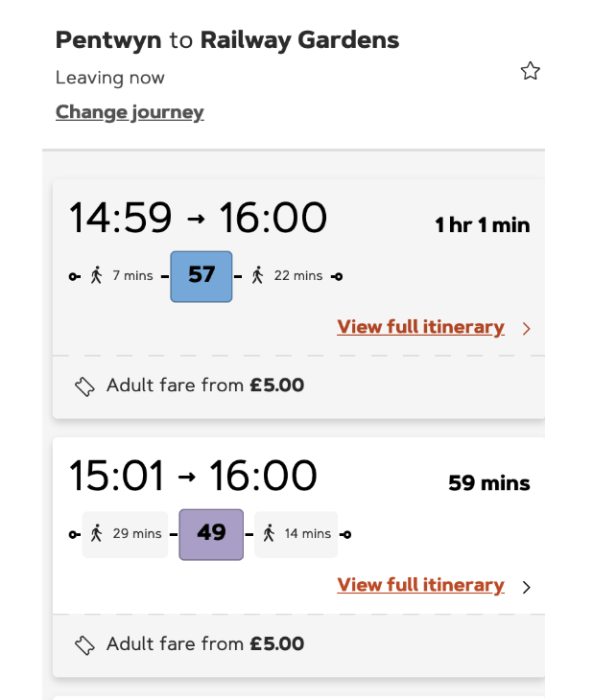Image resolution: width=593 pixels, height=700 pixels.
Task: Click the ticket icon on the second fare
Action: [x=84, y=644]
